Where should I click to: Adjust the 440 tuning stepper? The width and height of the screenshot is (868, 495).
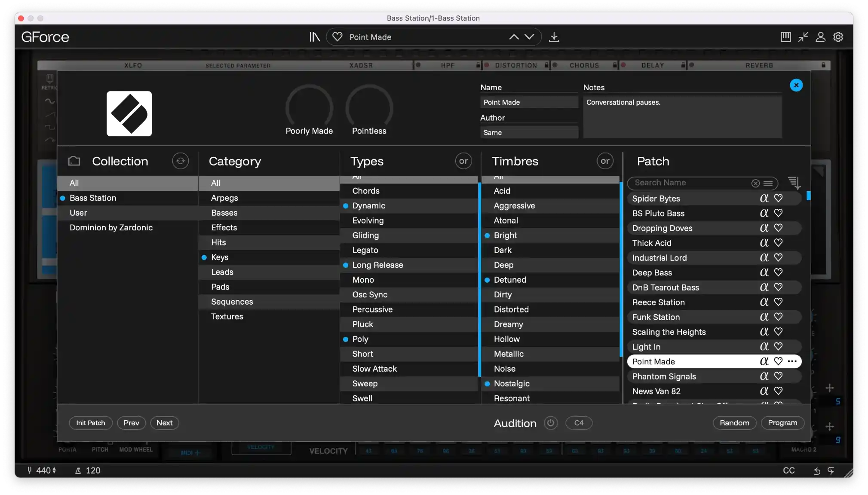pos(54,471)
